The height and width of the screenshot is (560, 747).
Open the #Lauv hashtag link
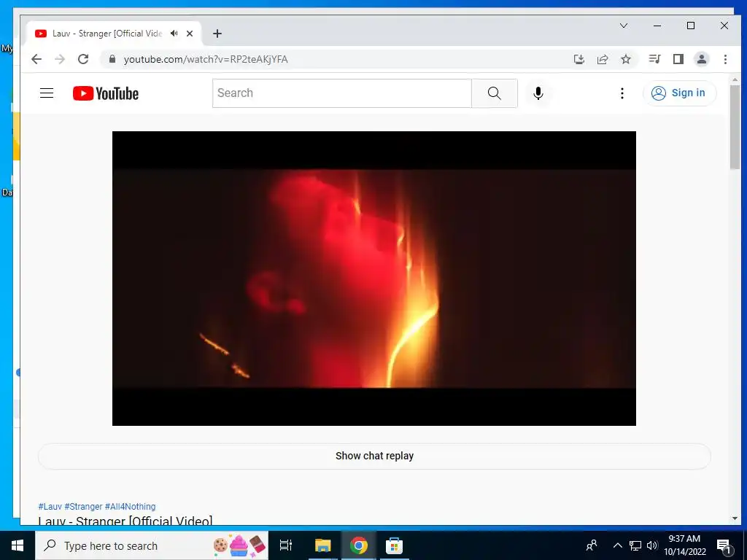(x=50, y=507)
